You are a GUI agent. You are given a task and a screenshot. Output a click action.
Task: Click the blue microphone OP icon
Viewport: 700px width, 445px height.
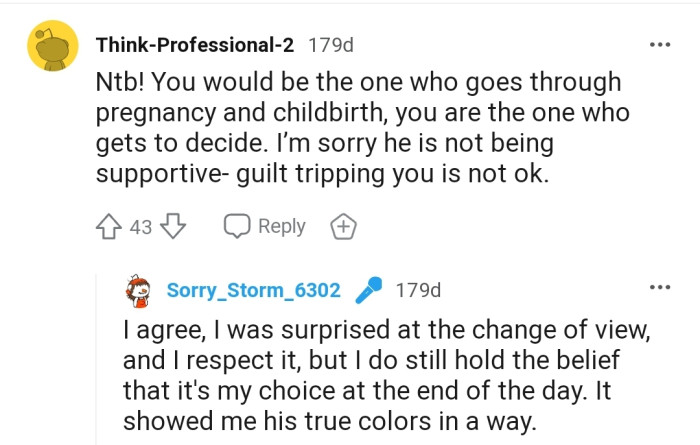(x=368, y=291)
